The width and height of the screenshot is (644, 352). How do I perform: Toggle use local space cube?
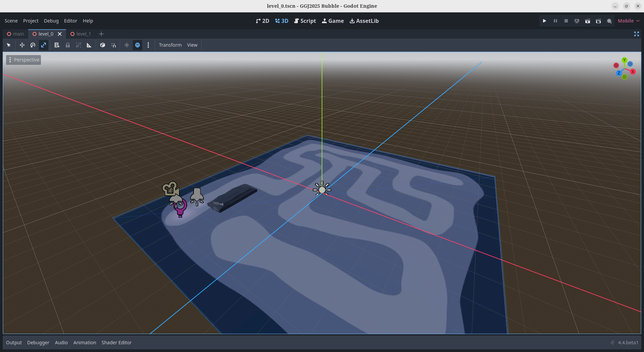103,45
